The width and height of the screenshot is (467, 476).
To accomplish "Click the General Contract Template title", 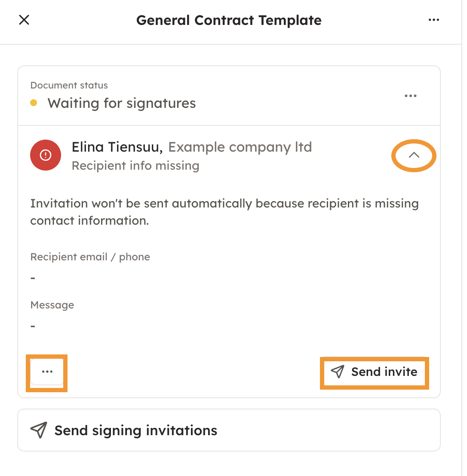I will point(229,20).
